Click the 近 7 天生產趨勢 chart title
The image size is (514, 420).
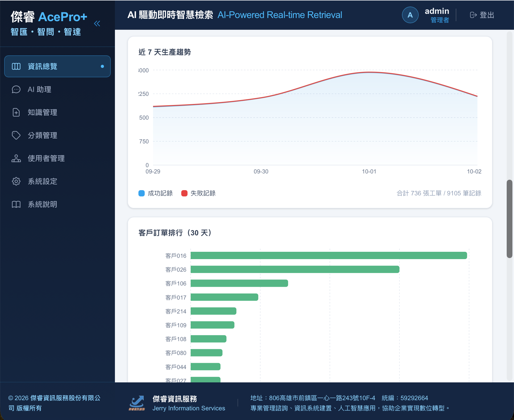(165, 52)
